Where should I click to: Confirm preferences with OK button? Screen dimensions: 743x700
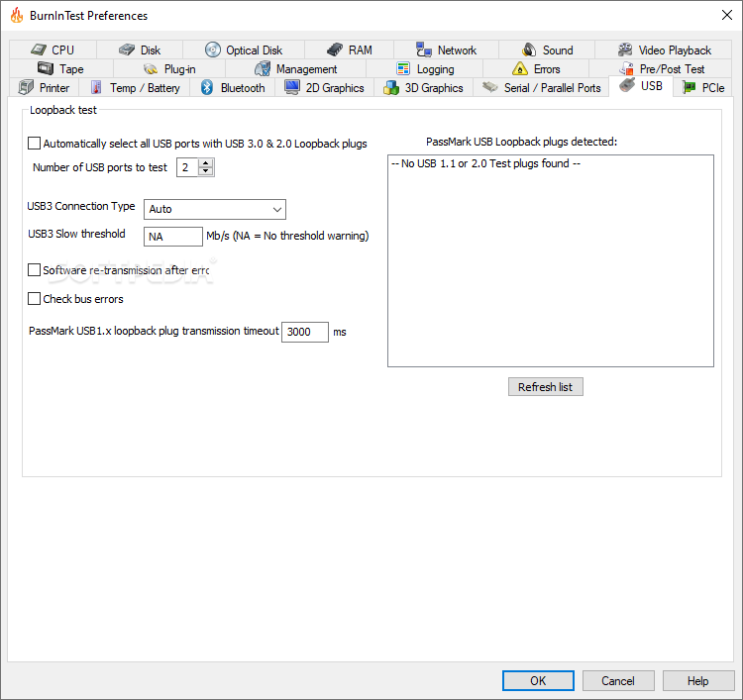click(538, 680)
